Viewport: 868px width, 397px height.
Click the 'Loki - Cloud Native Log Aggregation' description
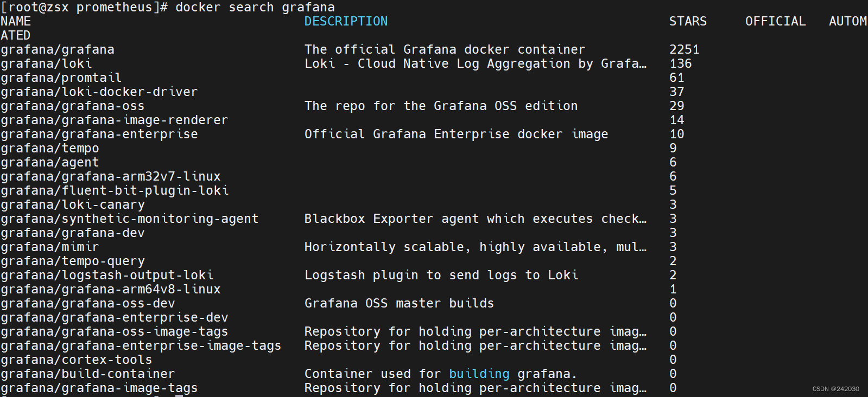[476, 64]
